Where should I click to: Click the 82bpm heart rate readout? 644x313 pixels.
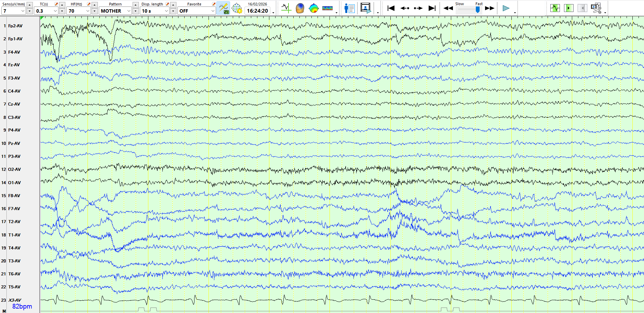[x=22, y=307]
